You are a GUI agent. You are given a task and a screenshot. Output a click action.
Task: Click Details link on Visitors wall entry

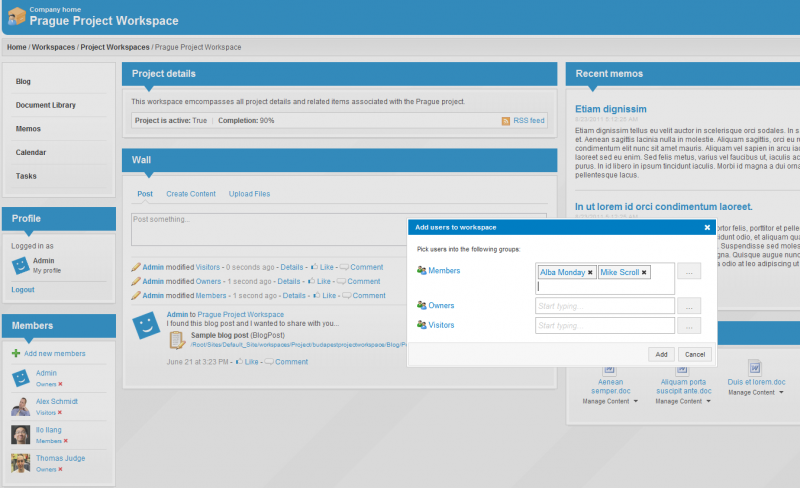click(292, 267)
